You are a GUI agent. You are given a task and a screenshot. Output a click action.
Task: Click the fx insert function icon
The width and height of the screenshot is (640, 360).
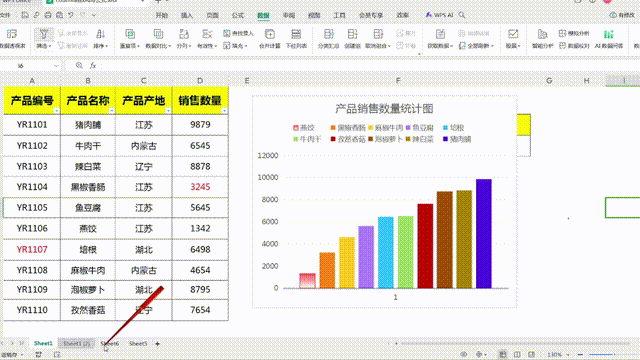[93, 65]
